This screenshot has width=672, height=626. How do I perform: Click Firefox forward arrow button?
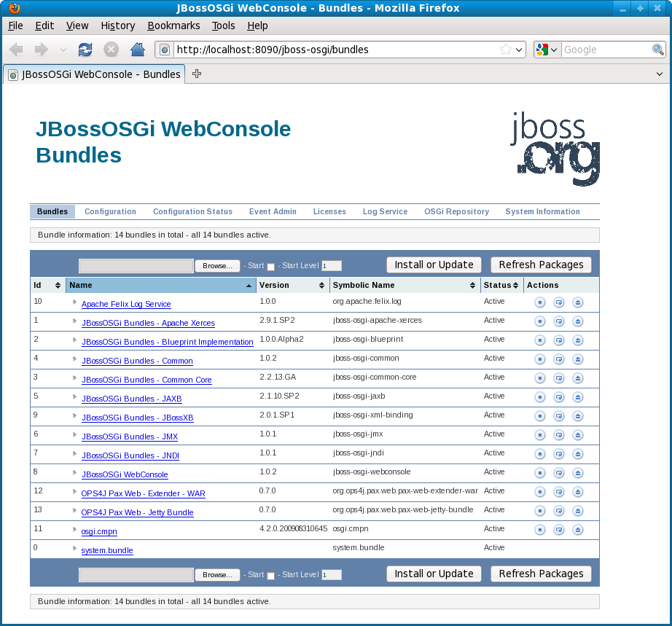(x=41, y=50)
